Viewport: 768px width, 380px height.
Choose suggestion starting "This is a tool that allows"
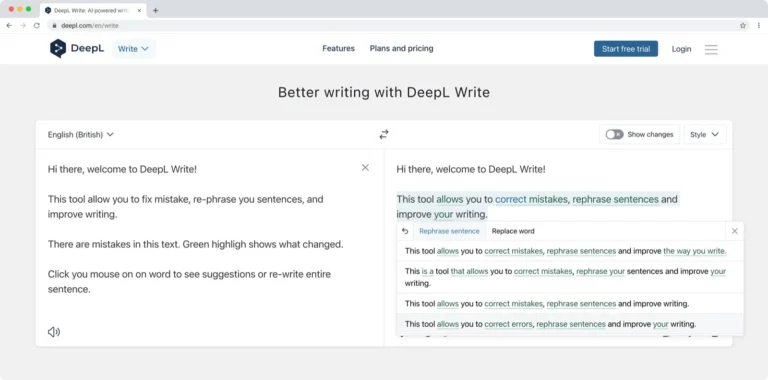(x=570, y=277)
